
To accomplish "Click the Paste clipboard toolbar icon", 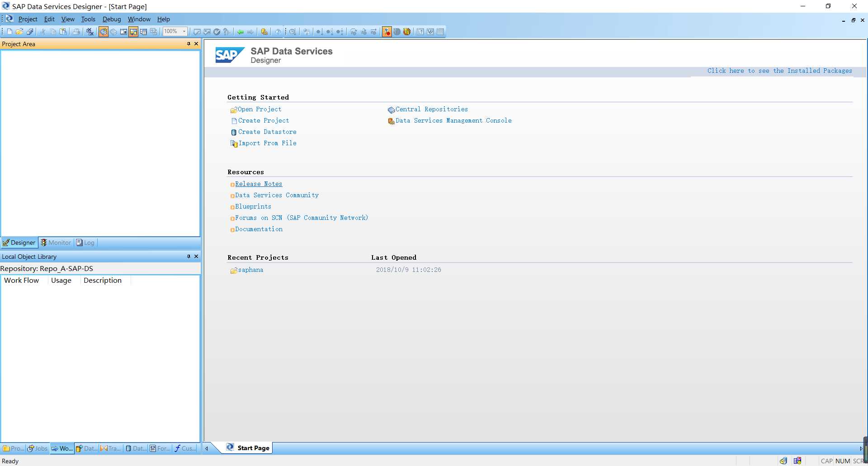I will (x=63, y=32).
